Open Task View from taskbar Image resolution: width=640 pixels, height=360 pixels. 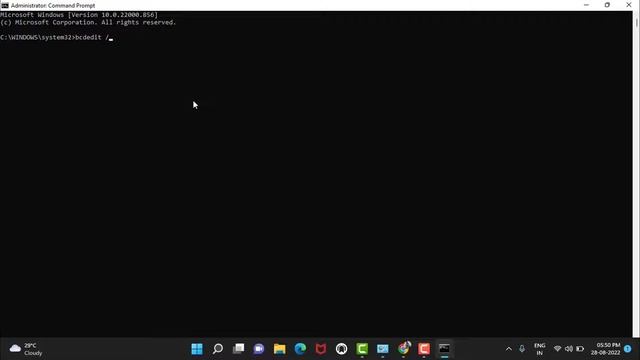[x=238, y=349]
